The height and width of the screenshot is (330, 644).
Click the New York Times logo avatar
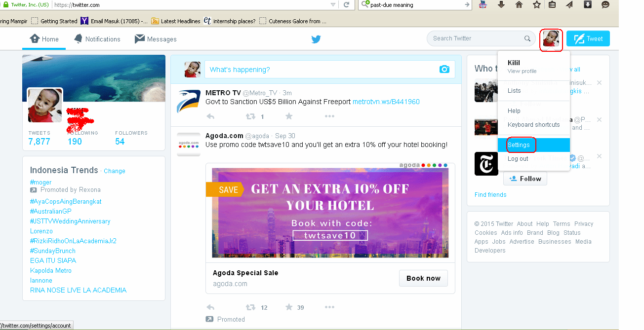point(486,164)
